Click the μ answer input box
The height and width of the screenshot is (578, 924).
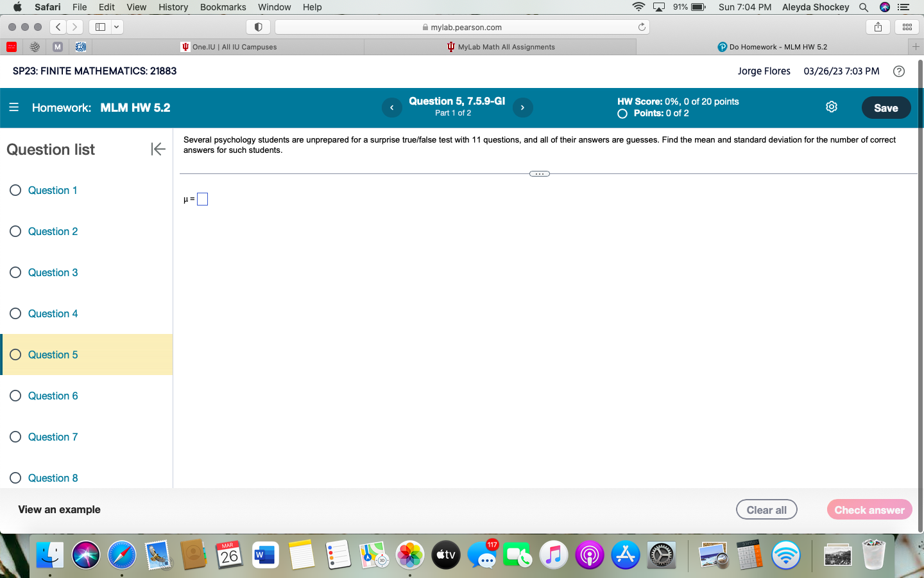click(202, 199)
